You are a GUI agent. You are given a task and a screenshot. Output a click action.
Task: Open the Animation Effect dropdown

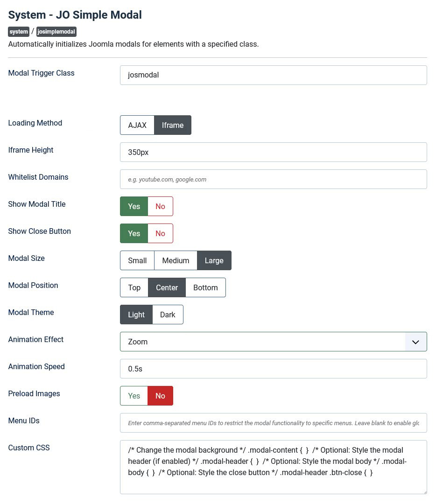coord(261,342)
